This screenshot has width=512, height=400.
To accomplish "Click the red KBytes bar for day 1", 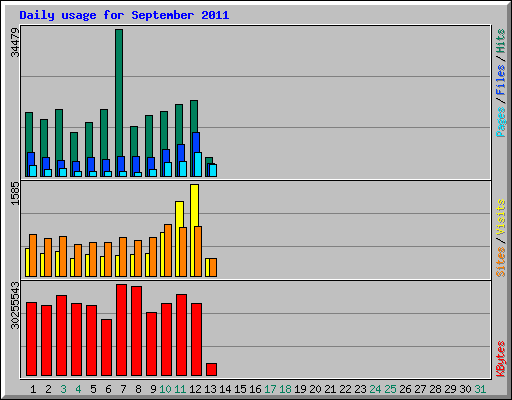I will 31,339.
